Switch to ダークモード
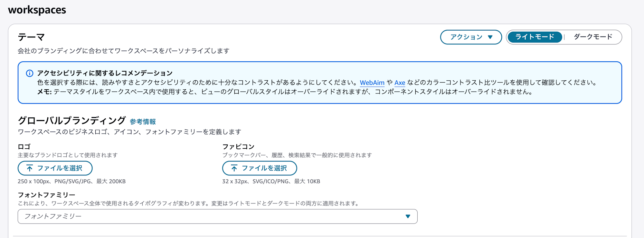Image resolution: width=644 pixels, height=238 pixels. pyautogui.click(x=593, y=37)
